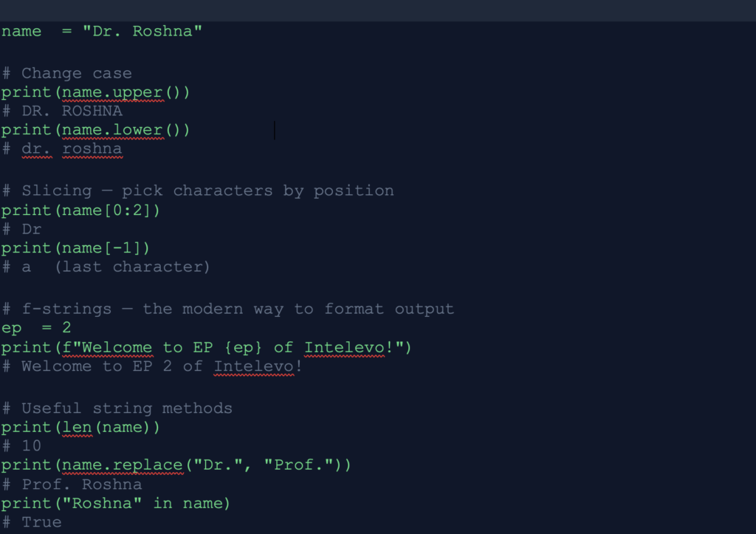Place cursor on print(name.upper()) line
The image size is (756, 534).
[x=95, y=92]
